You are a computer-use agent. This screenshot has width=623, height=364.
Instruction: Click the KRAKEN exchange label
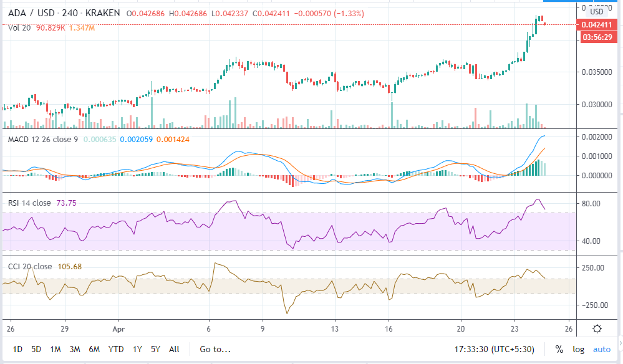tap(102, 13)
